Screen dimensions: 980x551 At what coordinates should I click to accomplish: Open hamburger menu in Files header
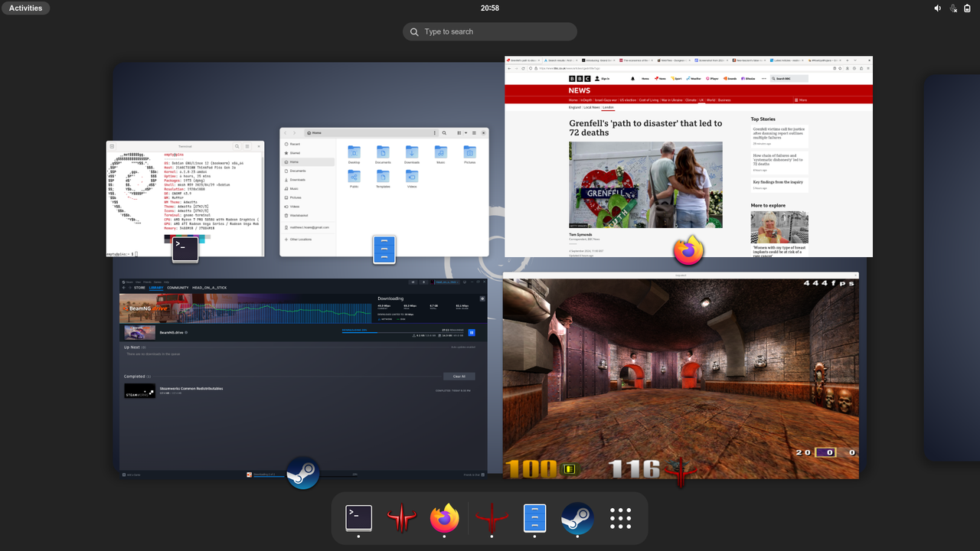tap(474, 133)
